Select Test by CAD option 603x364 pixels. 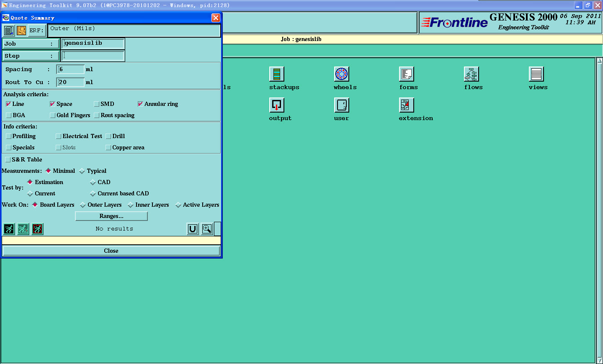(x=93, y=182)
